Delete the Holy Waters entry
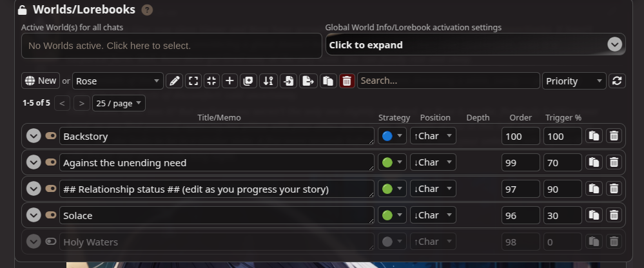Screen dimensions: 644x268 614,242
